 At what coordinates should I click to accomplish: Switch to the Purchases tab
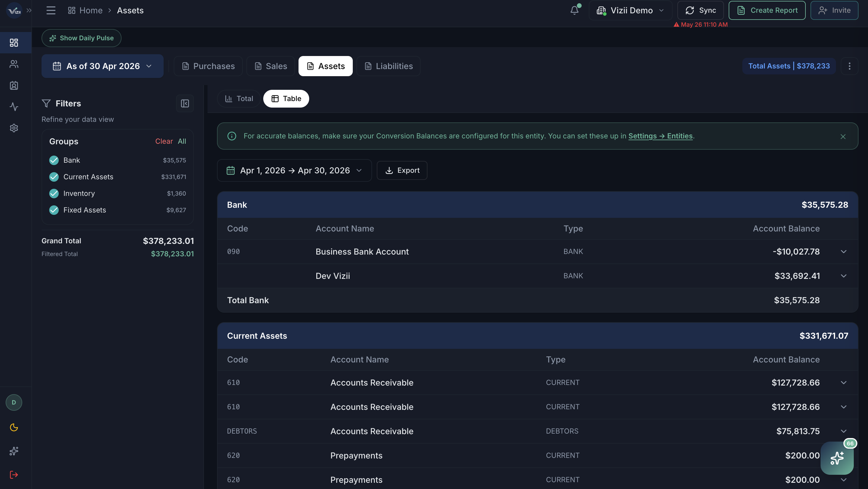click(208, 66)
